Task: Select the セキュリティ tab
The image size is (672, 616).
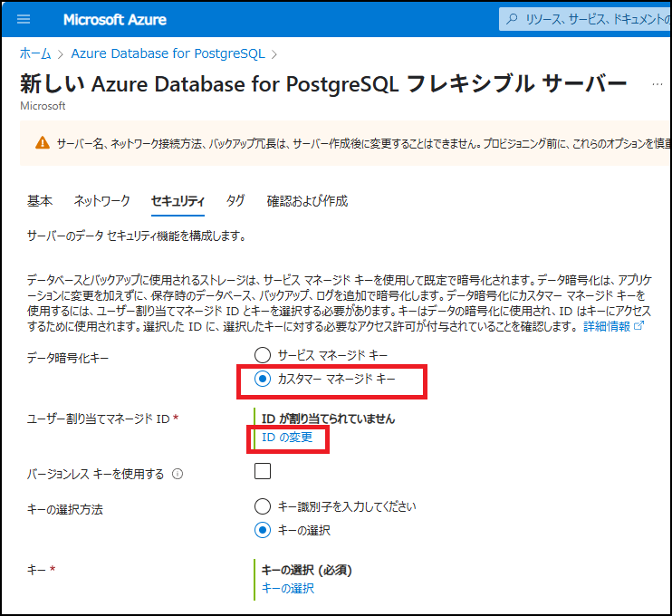Action: click(x=178, y=200)
